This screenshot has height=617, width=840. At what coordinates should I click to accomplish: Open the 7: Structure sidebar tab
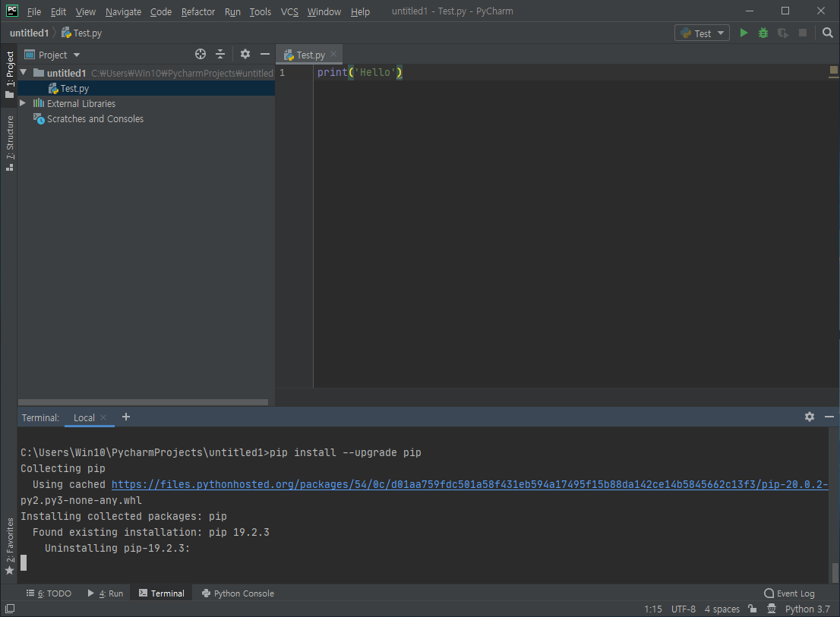click(x=10, y=143)
